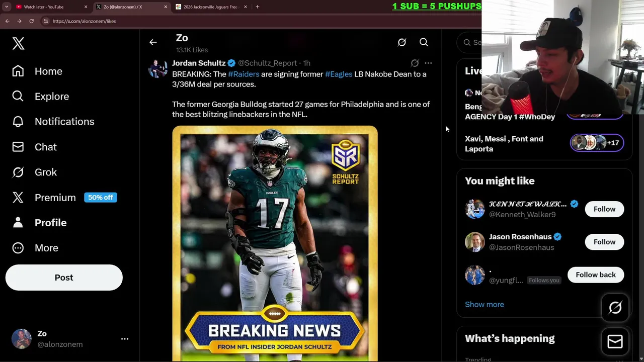
Task: Click the 50% off Premium badge
Action: (101, 198)
